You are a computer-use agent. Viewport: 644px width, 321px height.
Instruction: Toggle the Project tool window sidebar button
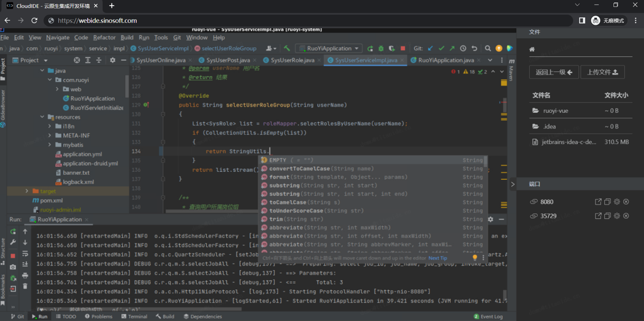(3, 67)
